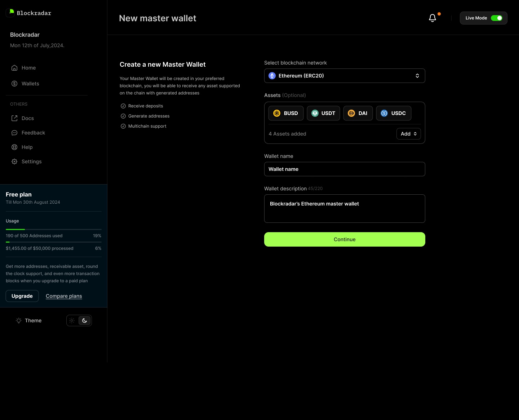Click the 'New master wallet' page title

click(158, 18)
